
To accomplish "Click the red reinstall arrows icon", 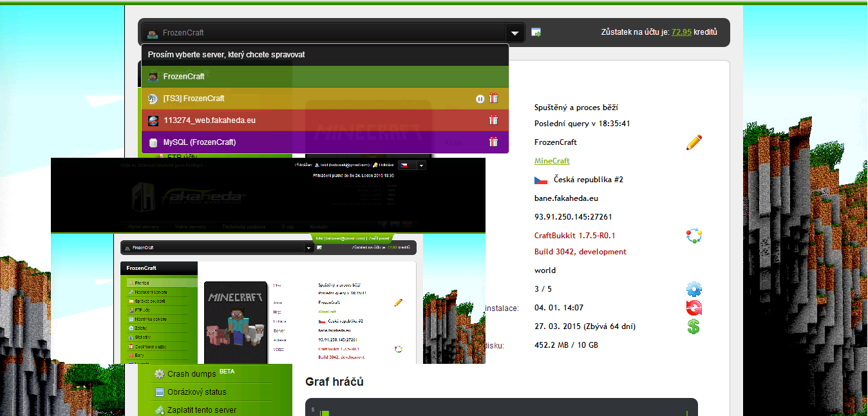I will [693, 308].
